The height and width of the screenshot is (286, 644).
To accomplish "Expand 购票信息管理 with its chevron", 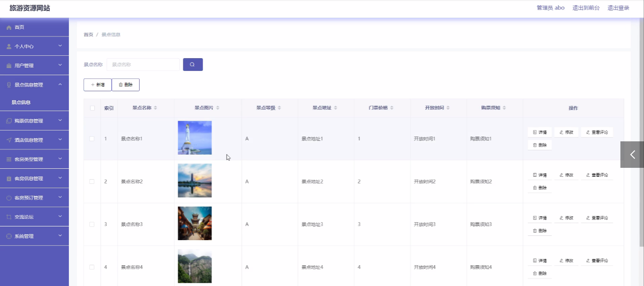I will 60,121.
